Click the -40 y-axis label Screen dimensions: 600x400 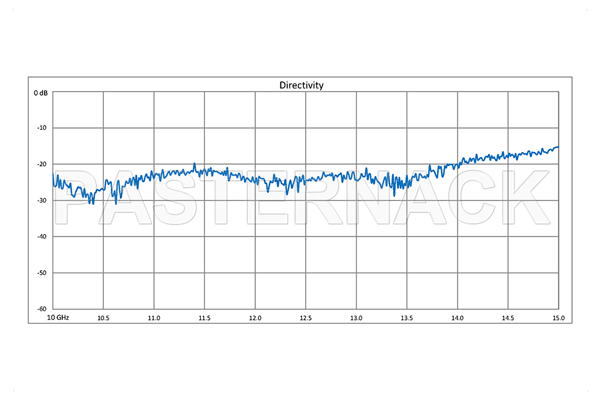[43, 236]
